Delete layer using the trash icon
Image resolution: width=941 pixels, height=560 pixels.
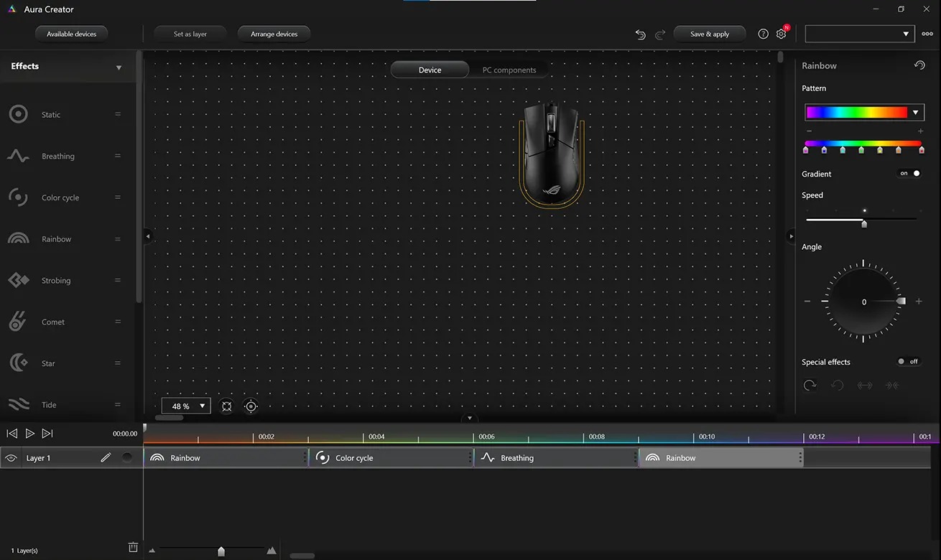click(x=133, y=547)
